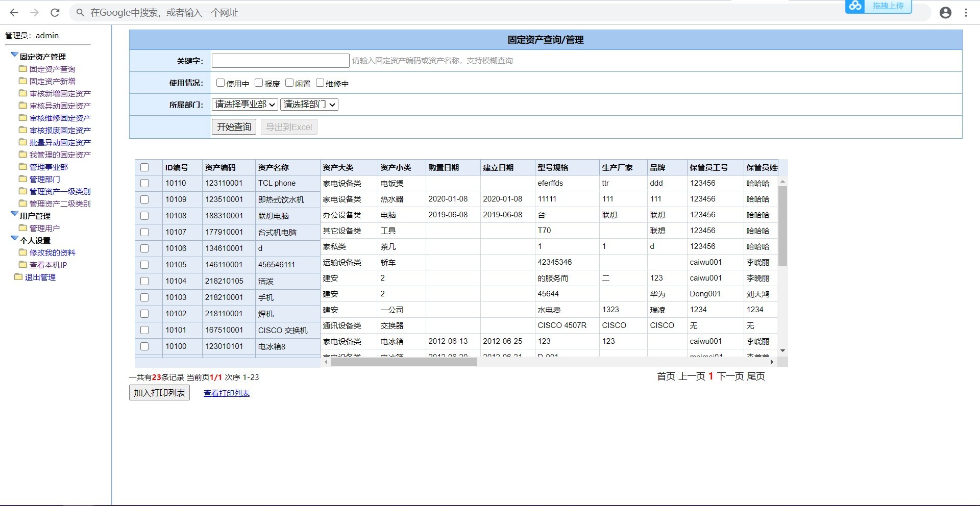The image size is (980, 506).
Task: Open 固定资产查询 in sidebar
Action: click(x=53, y=69)
